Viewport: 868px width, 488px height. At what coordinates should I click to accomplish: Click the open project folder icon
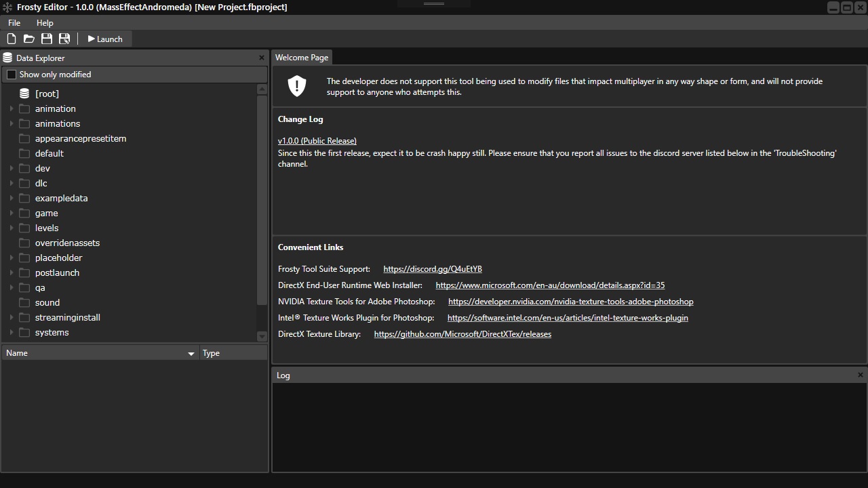point(29,39)
